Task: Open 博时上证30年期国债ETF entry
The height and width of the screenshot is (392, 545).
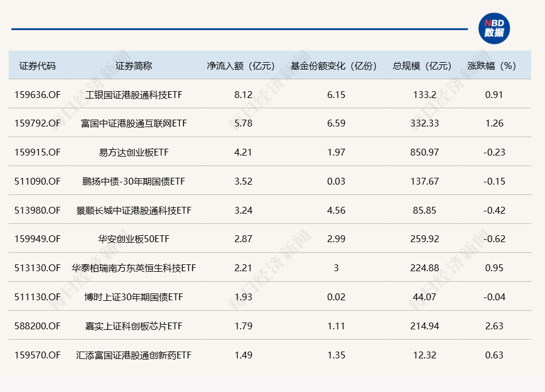Action: [134, 297]
